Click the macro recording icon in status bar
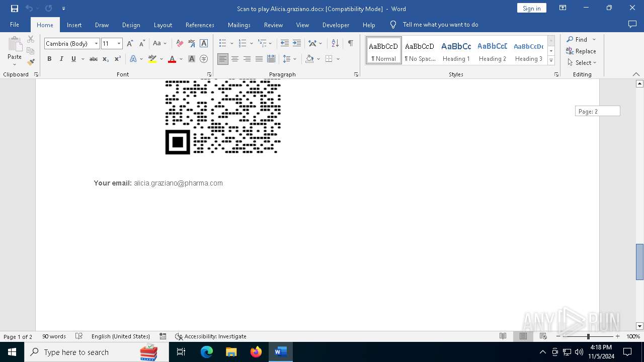Viewport: 644px width, 362px height. (x=163, y=336)
